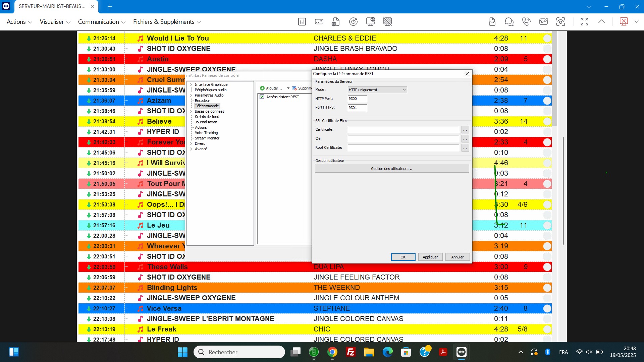Screen dimensions: 644x362
Task: Toggle the round marker on Austin row
Action: pyautogui.click(x=547, y=59)
